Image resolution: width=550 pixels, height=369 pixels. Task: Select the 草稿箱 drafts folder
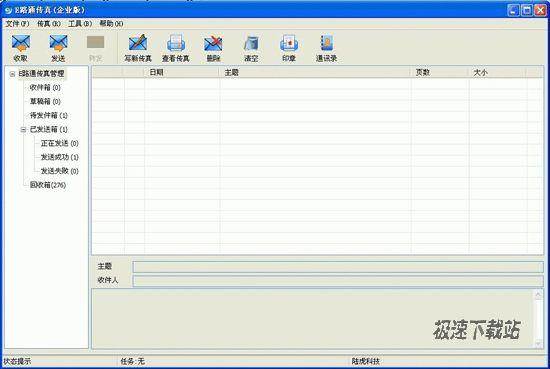click(45, 101)
